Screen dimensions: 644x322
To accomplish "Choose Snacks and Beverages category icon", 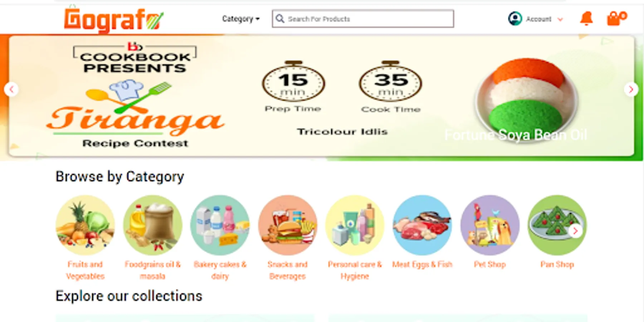I will click(x=288, y=225).
